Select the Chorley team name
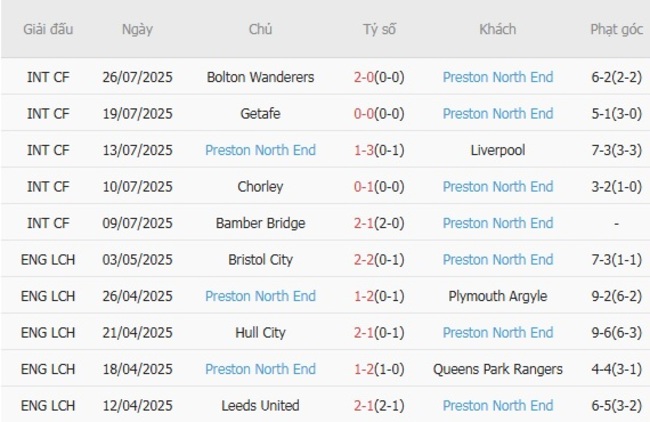 [260, 187]
